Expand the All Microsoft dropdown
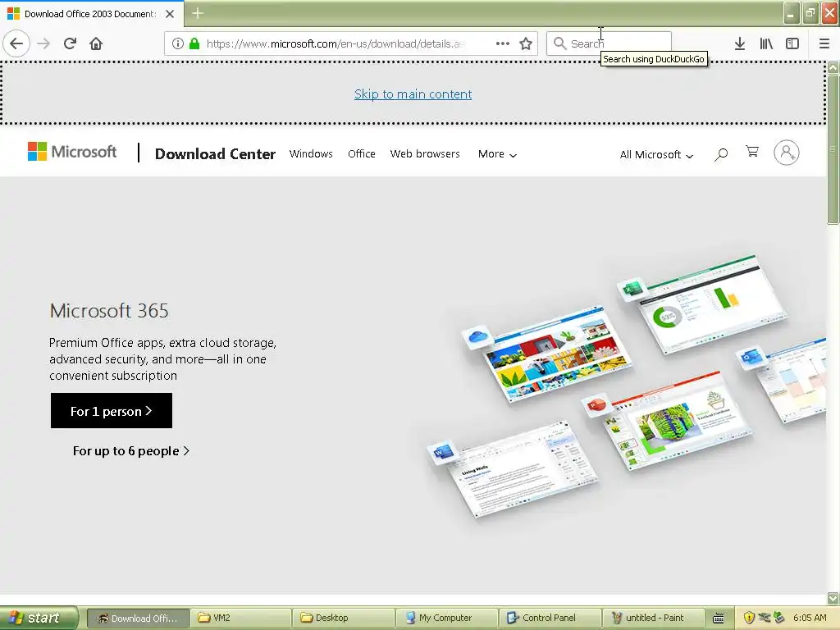Image resolution: width=840 pixels, height=630 pixels. tap(656, 155)
